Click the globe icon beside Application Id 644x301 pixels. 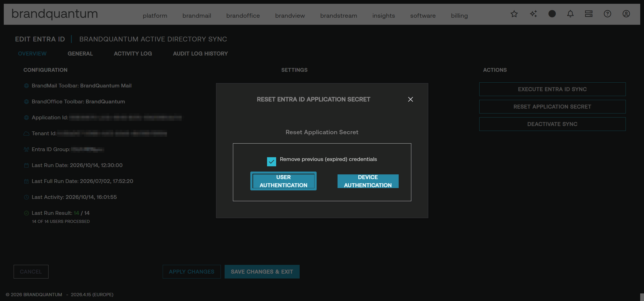pyautogui.click(x=26, y=118)
